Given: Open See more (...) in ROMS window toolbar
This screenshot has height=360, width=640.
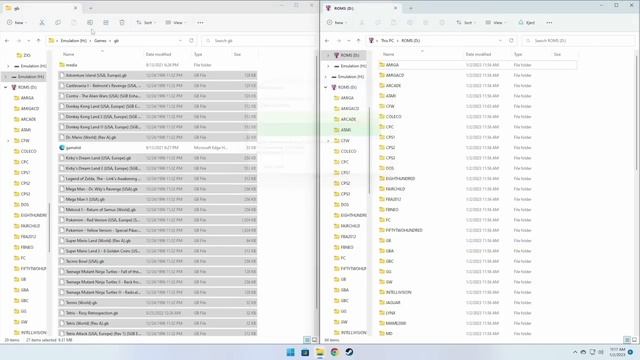Looking at the screenshot, I should tap(549, 23).
